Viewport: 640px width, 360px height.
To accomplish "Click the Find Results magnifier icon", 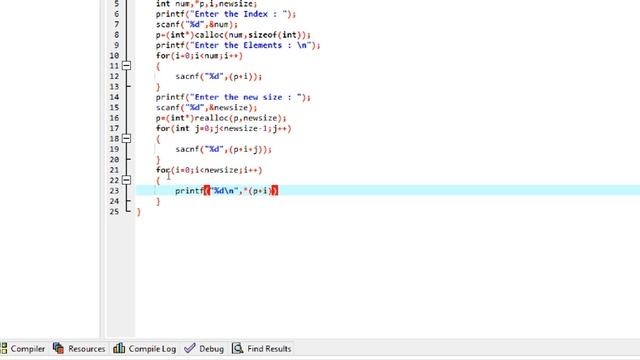I will tap(238, 348).
